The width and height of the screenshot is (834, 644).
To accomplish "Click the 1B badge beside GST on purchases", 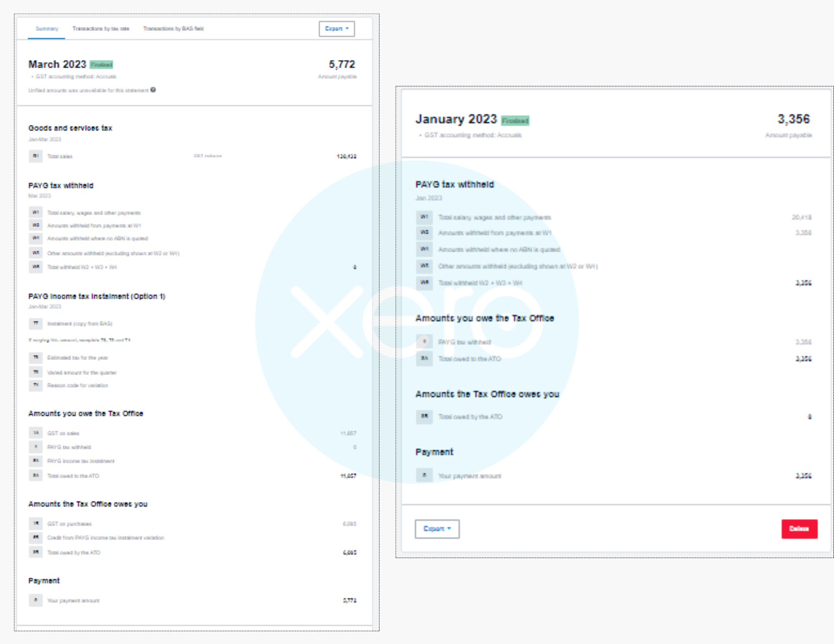I will click(35, 523).
